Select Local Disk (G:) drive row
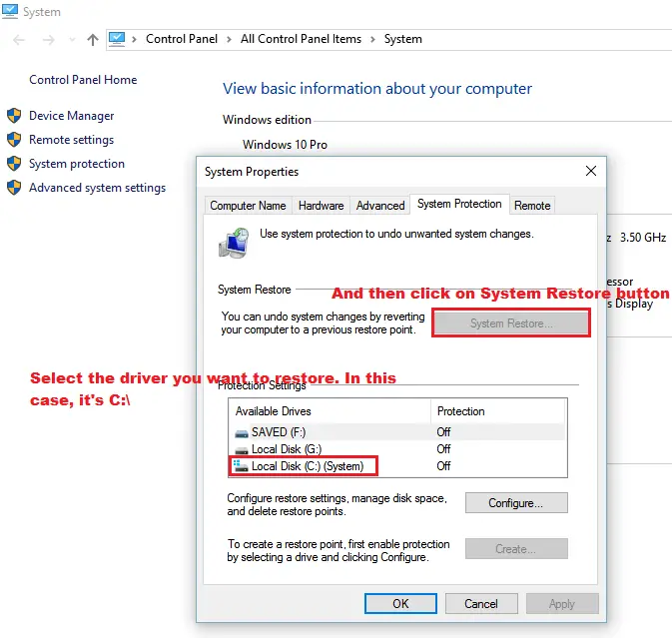This screenshot has height=638, width=672. tap(397, 449)
